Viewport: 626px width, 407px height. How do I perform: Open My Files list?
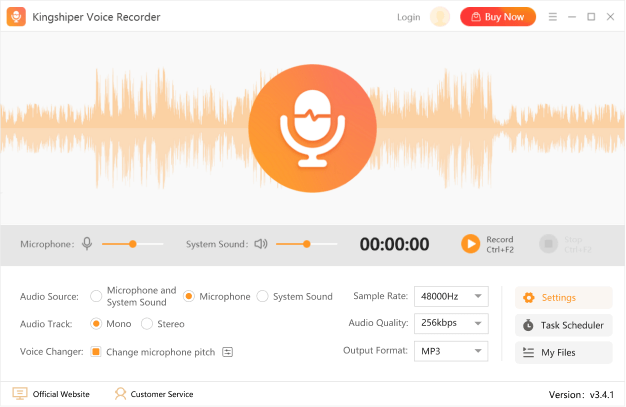pyautogui.click(x=563, y=352)
